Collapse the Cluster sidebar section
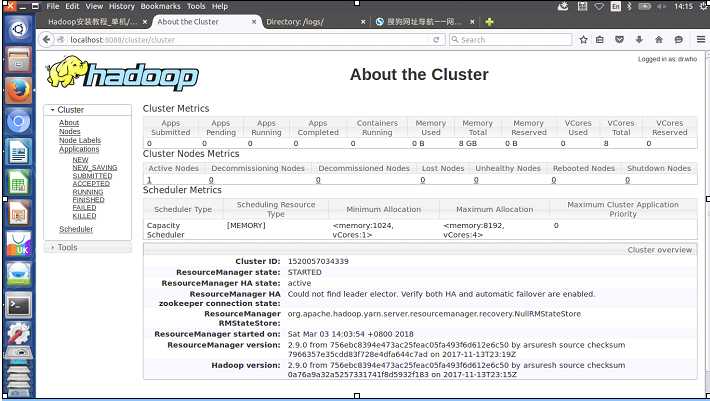The height and width of the screenshot is (401, 710). pyautogui.click(x=88, y=110)
